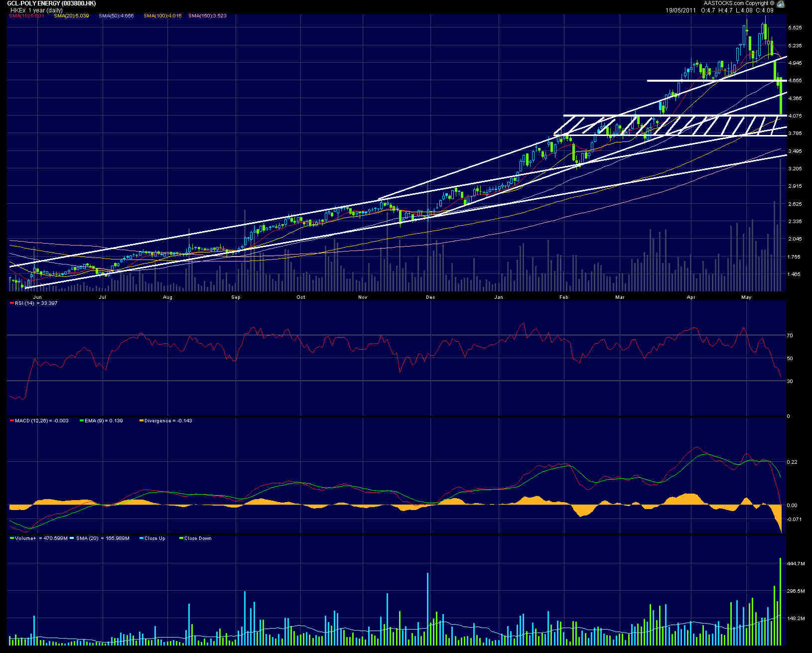
Task: Click the 148.2M volume axis label
Action: click(796, 619)
